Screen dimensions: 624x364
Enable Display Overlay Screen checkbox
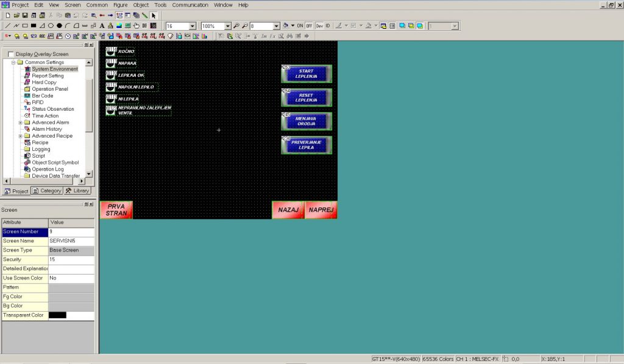pos(11,54)
